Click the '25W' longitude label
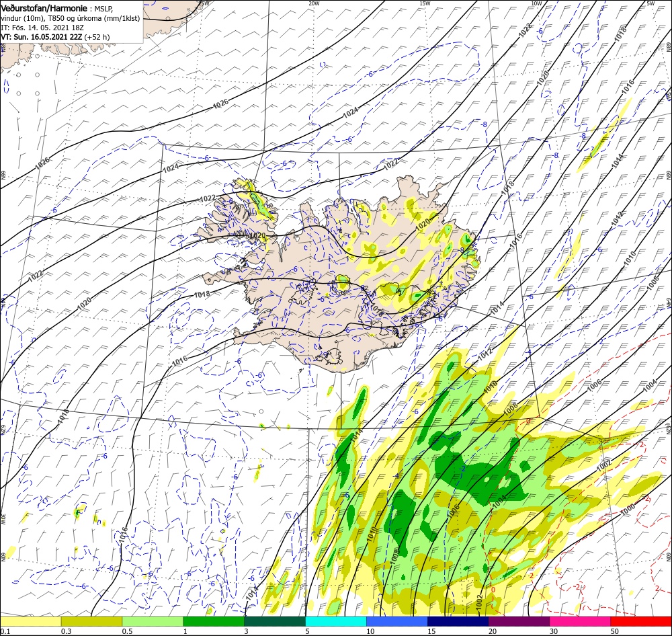 [204, 3]
